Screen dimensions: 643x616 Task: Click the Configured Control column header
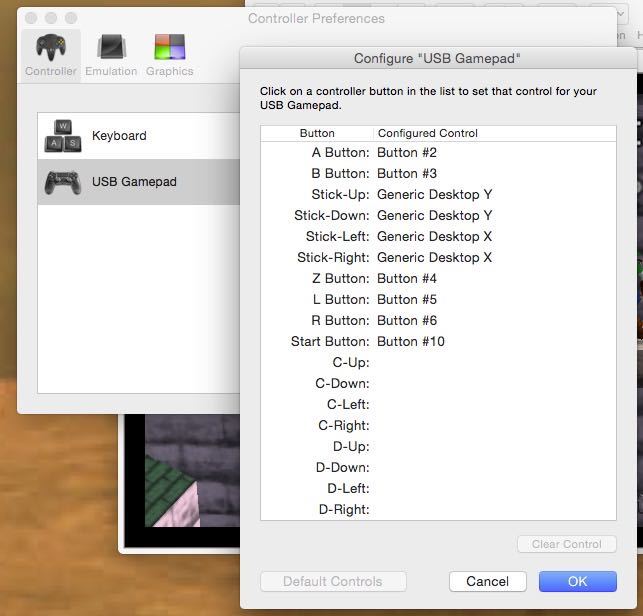pyautogui.click(x=495, y=133)
